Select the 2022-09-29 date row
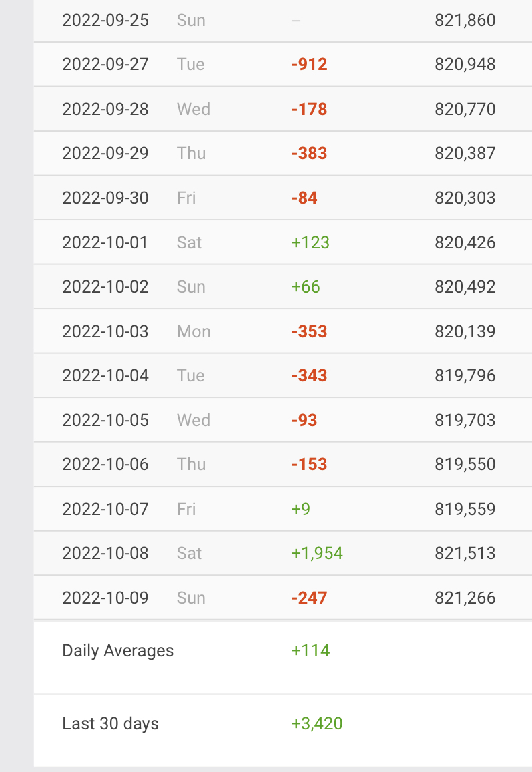Image resolution: width=532 pixels, height=772 pixels. (x=105, y=154)
